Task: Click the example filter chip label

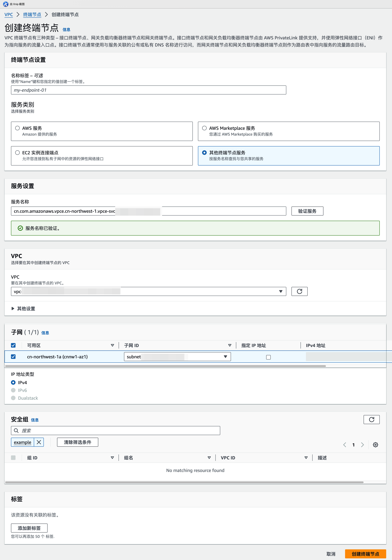Action: click(22, 442)
